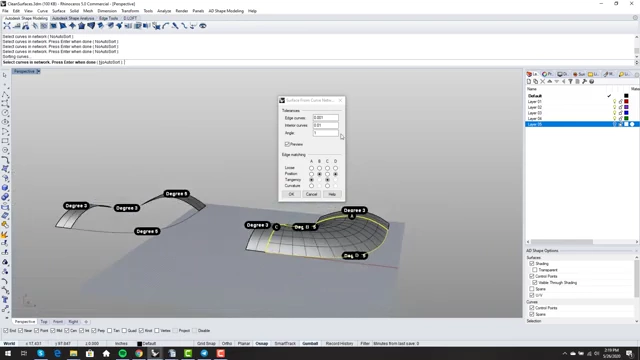Image resolution: width=640 pixels, height=360 pixels.
Task: Open the Perspective viewport dropdown arrow
Action: [x=38, y=71]
